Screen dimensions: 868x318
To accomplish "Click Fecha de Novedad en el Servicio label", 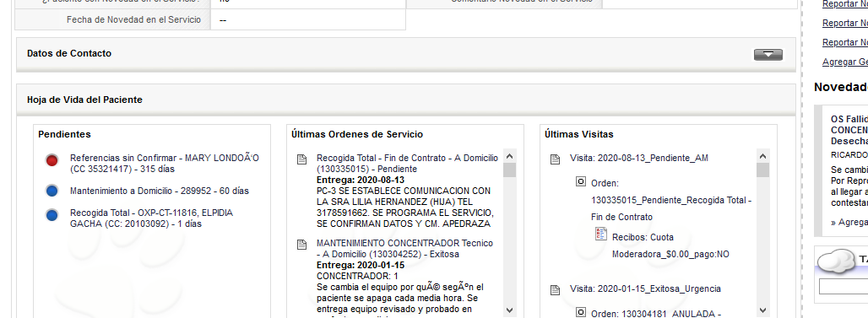I will coord(133,20).
